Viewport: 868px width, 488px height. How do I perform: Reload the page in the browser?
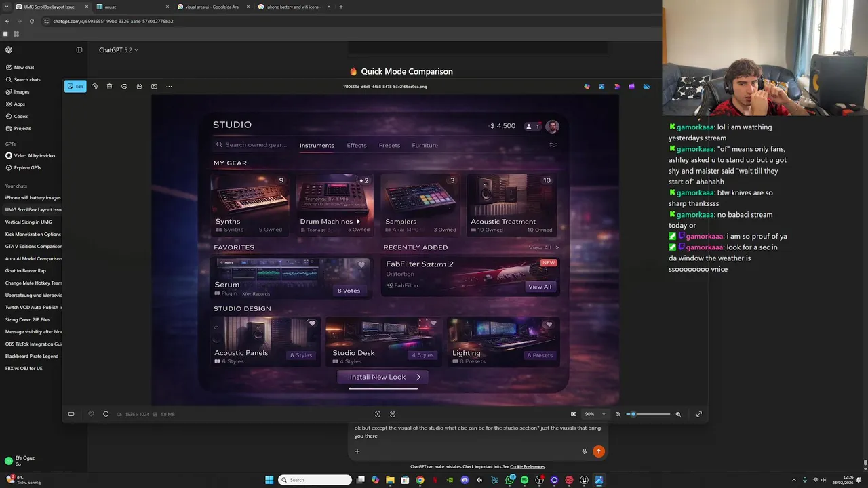click(31, 21)
